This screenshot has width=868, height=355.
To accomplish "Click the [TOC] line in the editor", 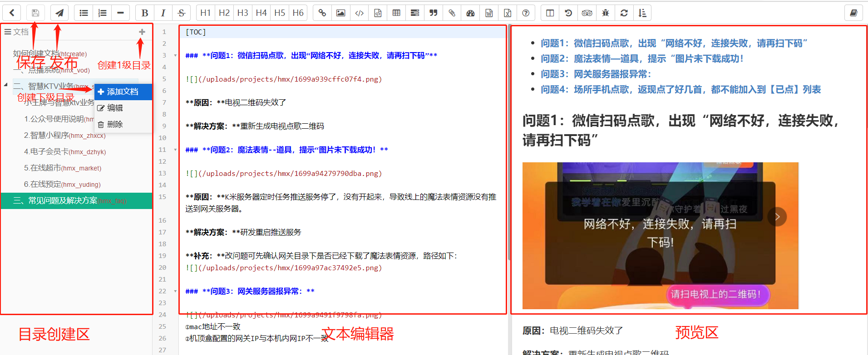I will tap(196, 32).
